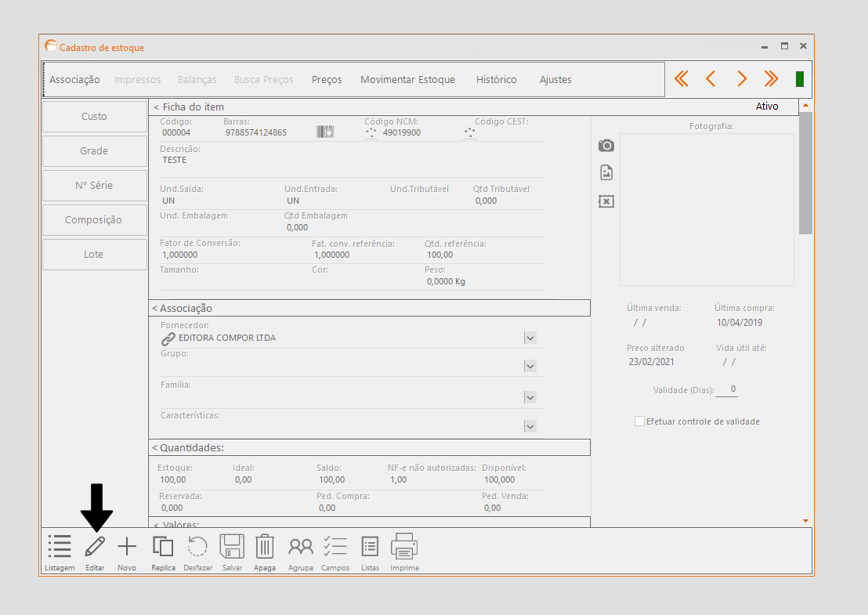
Task: Create a new item with Novo
Action: point(127,547)
